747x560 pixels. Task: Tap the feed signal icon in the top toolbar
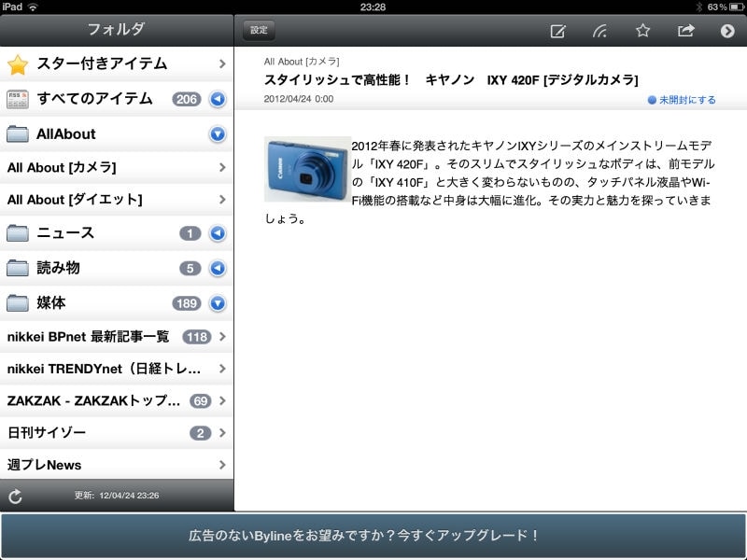point(599,31)
